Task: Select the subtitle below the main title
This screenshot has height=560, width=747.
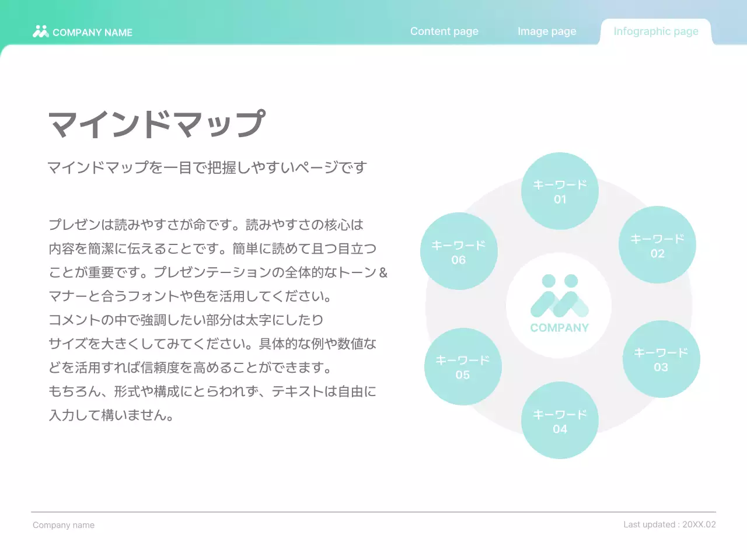Action: [207, 168]
